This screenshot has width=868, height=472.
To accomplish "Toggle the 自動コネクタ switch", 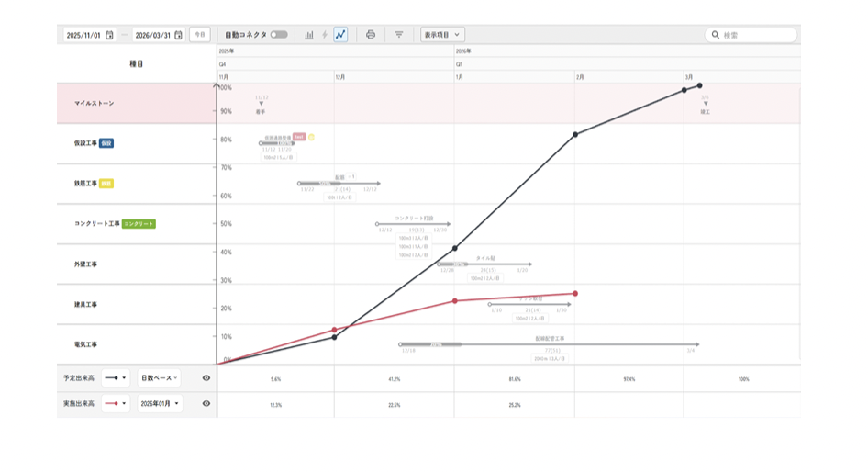I will click(279, 35).
